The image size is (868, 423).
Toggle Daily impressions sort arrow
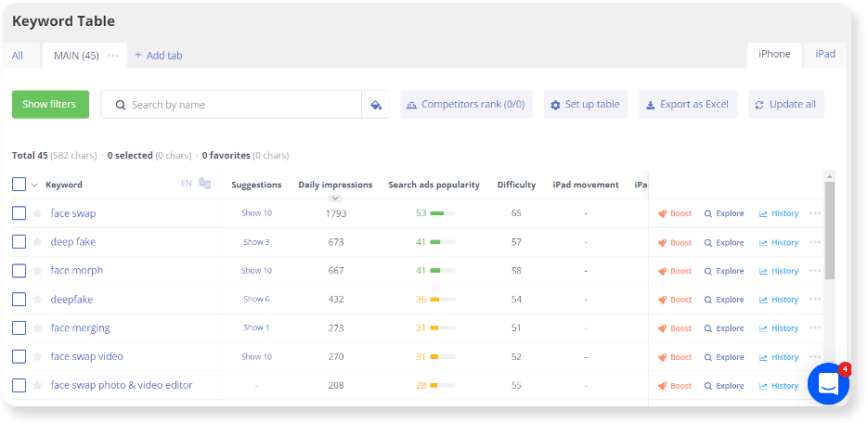point(335,199)
